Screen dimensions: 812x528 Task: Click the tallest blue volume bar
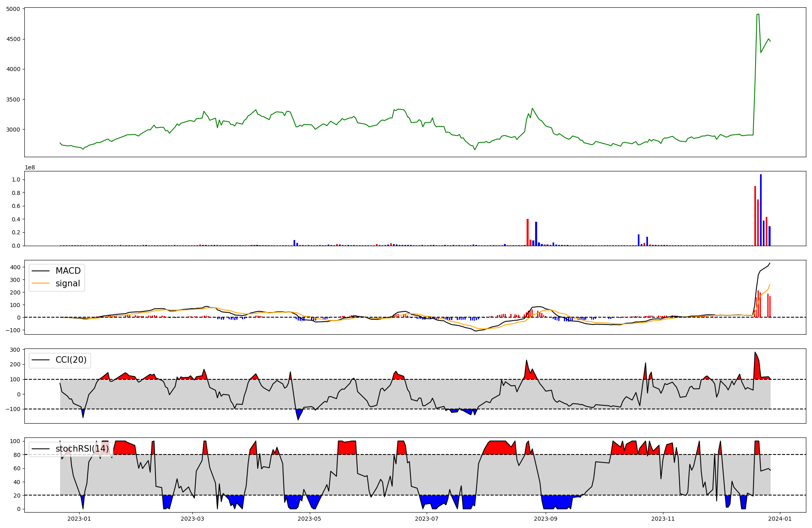click(761, 210)
